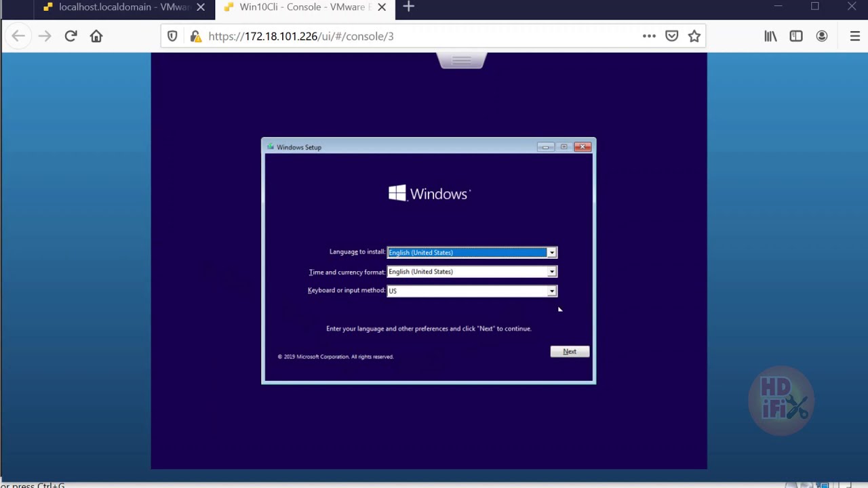868x488 pixels.
Task: Open the Firefox Home page icon
Action: (x=96, y=37)
